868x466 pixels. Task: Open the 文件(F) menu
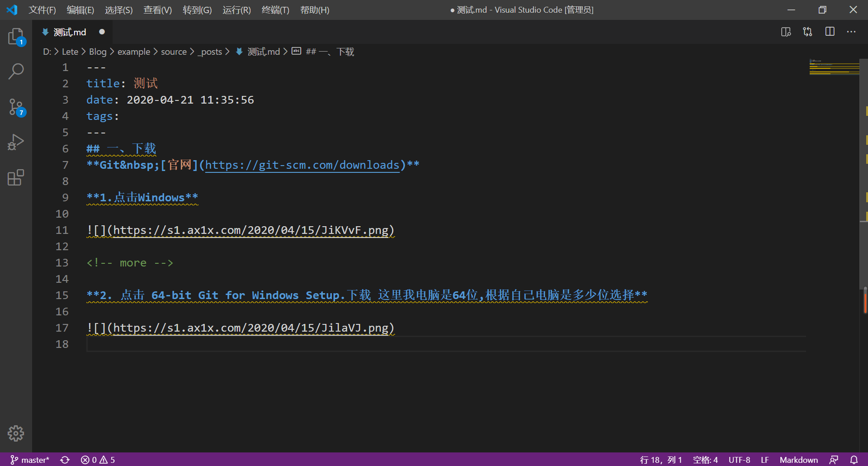tap(42, 10)
